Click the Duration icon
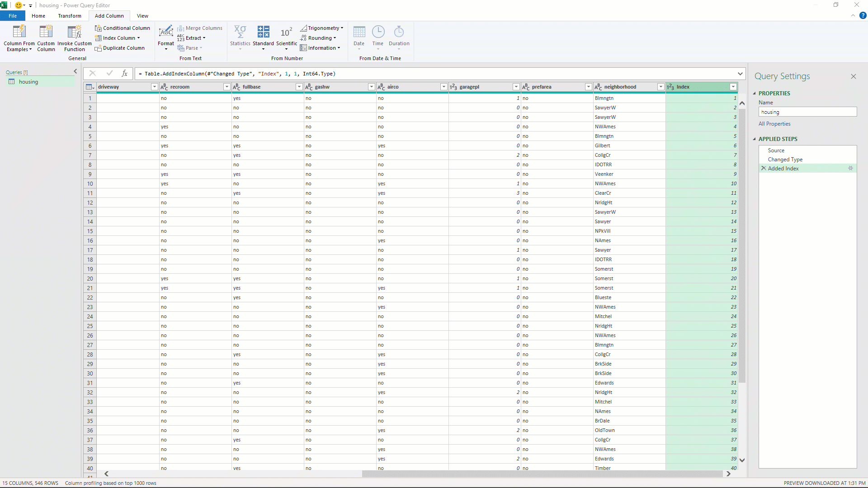This screenshot has width=868, height=488. click(x=399, y=32)
